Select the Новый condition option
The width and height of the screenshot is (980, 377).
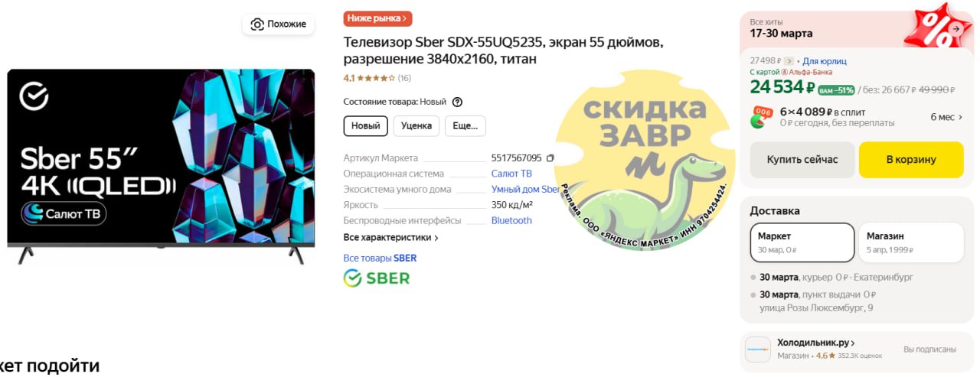(x=366, y=126)
